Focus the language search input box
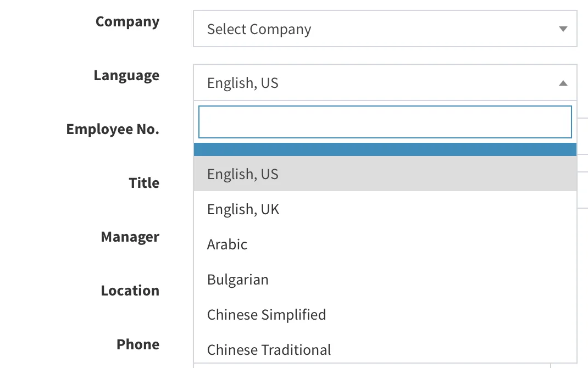 (x=385, y=122)
